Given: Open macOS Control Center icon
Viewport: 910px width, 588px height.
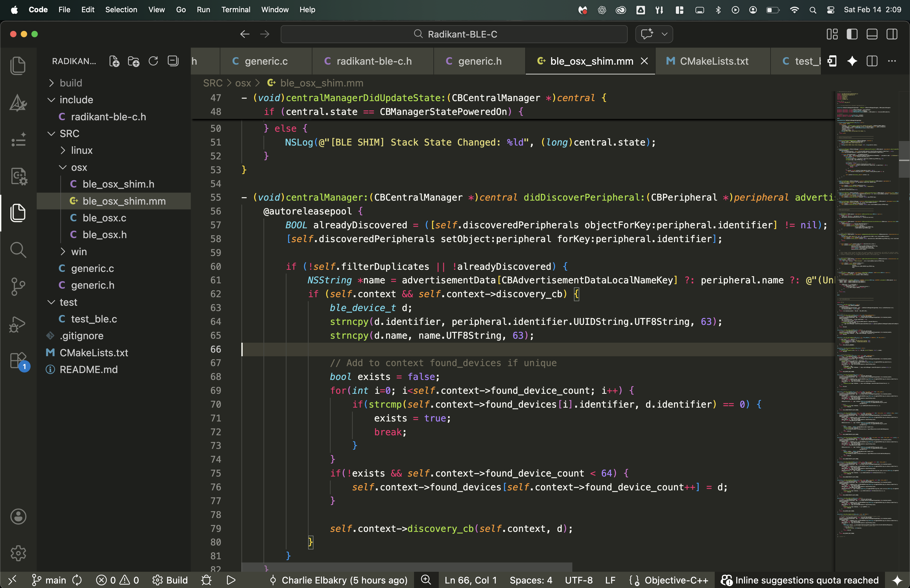Looking at the screenshot, I should pos(830,10).
